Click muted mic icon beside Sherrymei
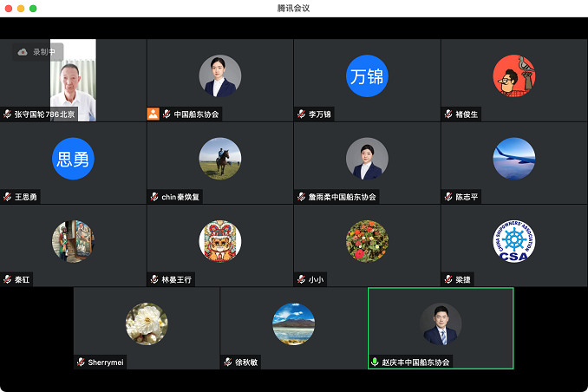Image resolution: width=588 pixels, height=392 pixels. pos(81,362)
